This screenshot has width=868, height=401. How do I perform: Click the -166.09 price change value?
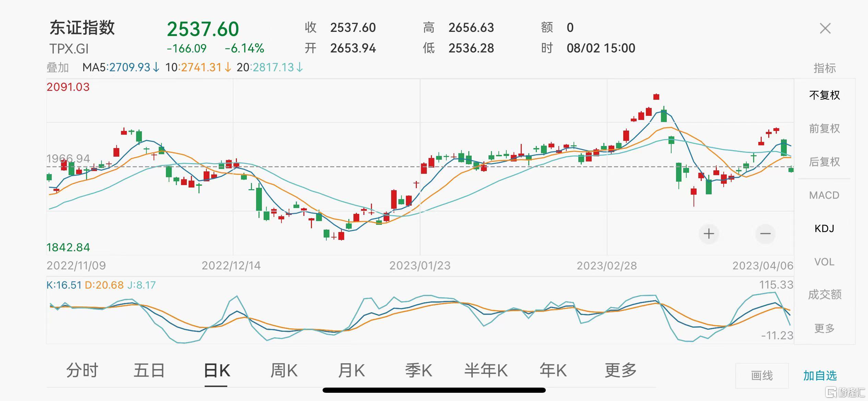click(x=186, y=48)
